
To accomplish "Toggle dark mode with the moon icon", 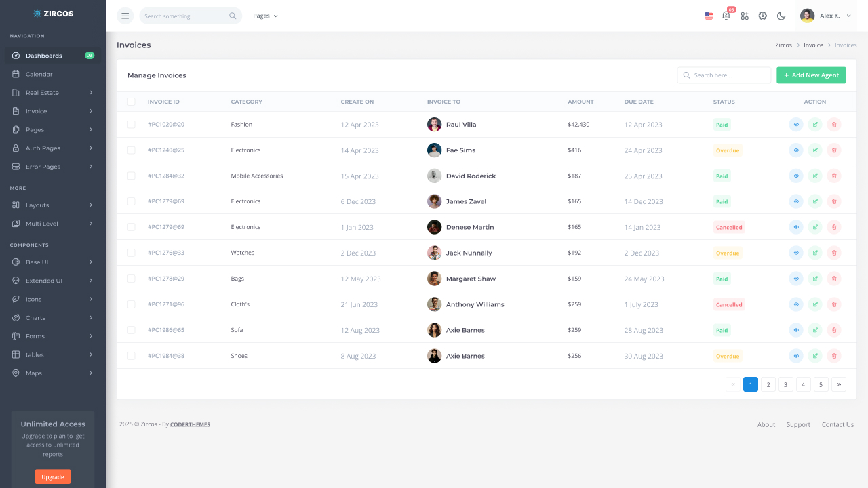I will (781, 16).
